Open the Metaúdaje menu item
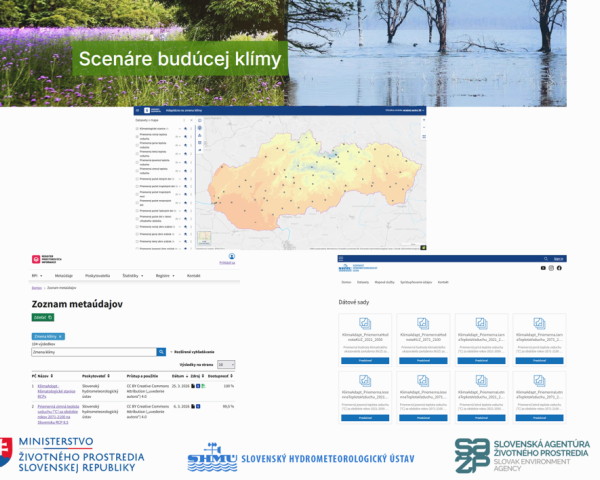 pos(63,275)
